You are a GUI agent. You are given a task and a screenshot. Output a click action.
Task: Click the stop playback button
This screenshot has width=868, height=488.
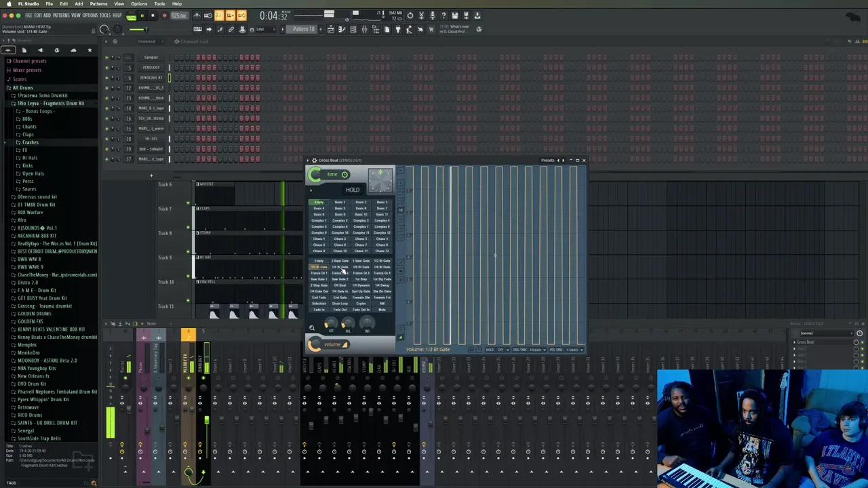click(153, 15)
